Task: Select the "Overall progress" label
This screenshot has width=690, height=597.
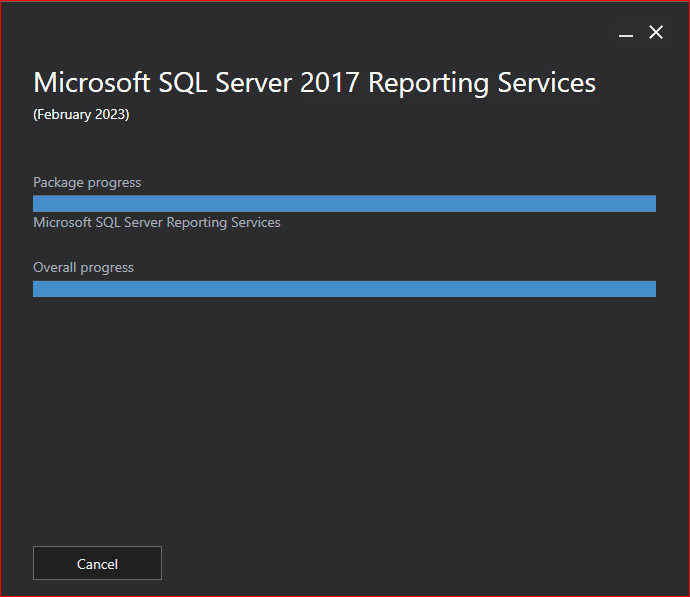Action: click(x=83, y=267)
